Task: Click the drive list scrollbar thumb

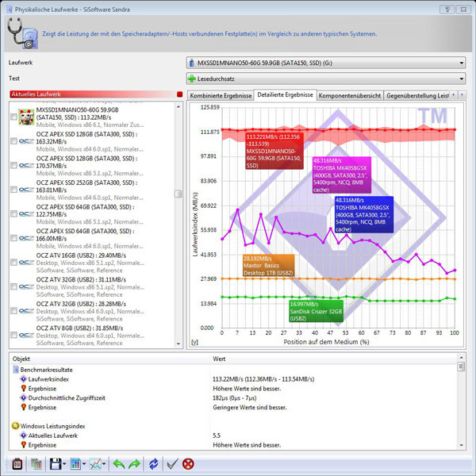Action: [x=178, y=194]
